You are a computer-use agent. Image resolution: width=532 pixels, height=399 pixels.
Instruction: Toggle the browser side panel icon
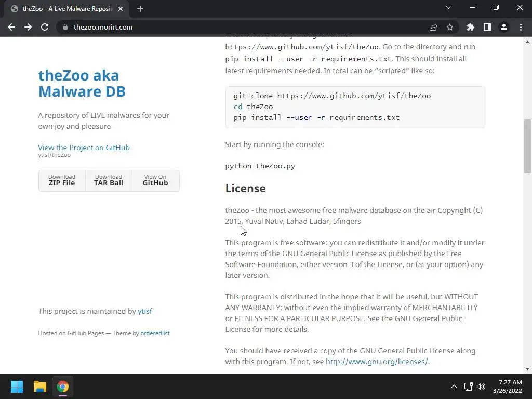487,27
